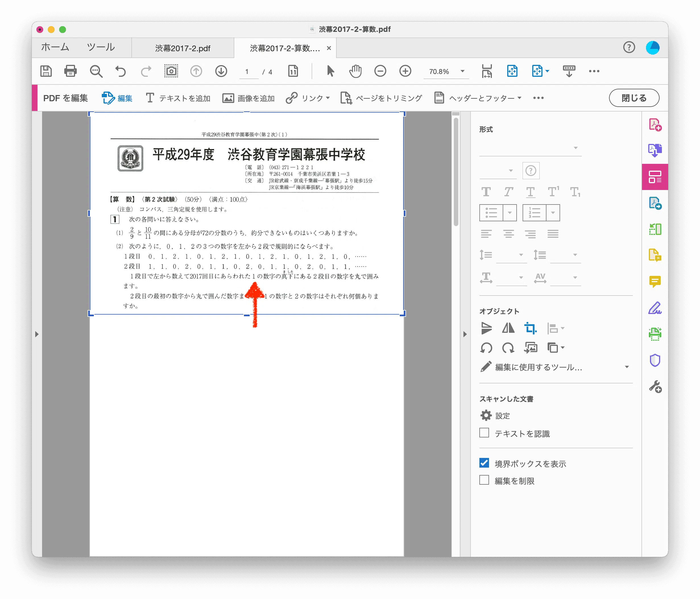Rotate object clockwise
The image size is (700, 599).
pyautogui.click(x=508, y=348)
